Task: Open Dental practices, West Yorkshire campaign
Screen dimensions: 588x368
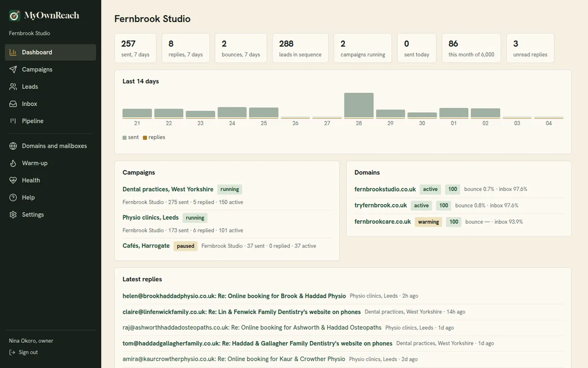Action: [x=168, y=189]
